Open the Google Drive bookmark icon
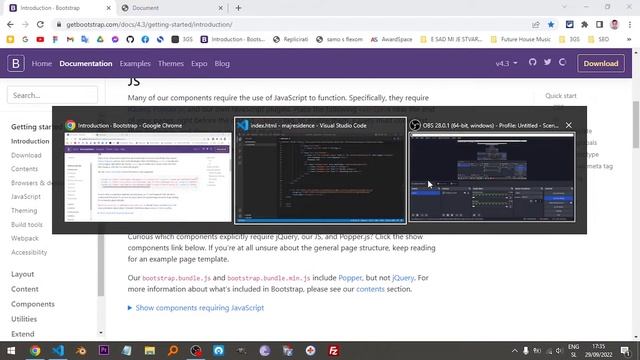The image size is (640, 360). tap(100, 39)
